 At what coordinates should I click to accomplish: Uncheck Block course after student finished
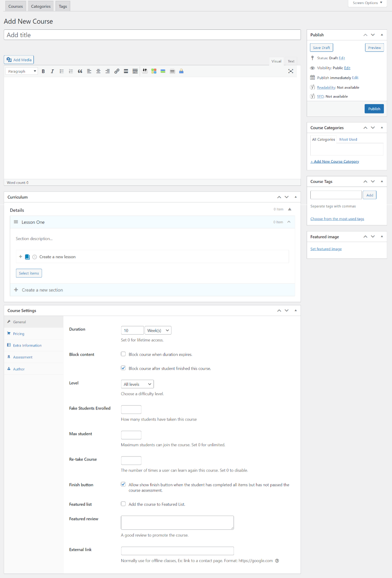pos(123,368)
